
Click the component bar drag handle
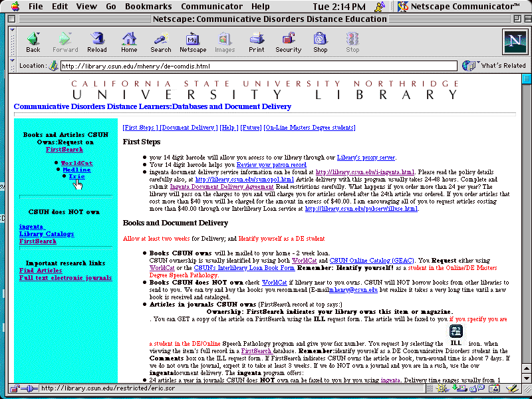(x=430, y=388)
